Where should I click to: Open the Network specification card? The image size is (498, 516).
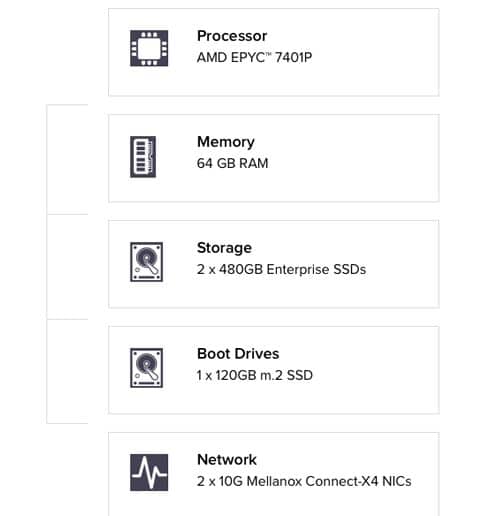point(274,474)
